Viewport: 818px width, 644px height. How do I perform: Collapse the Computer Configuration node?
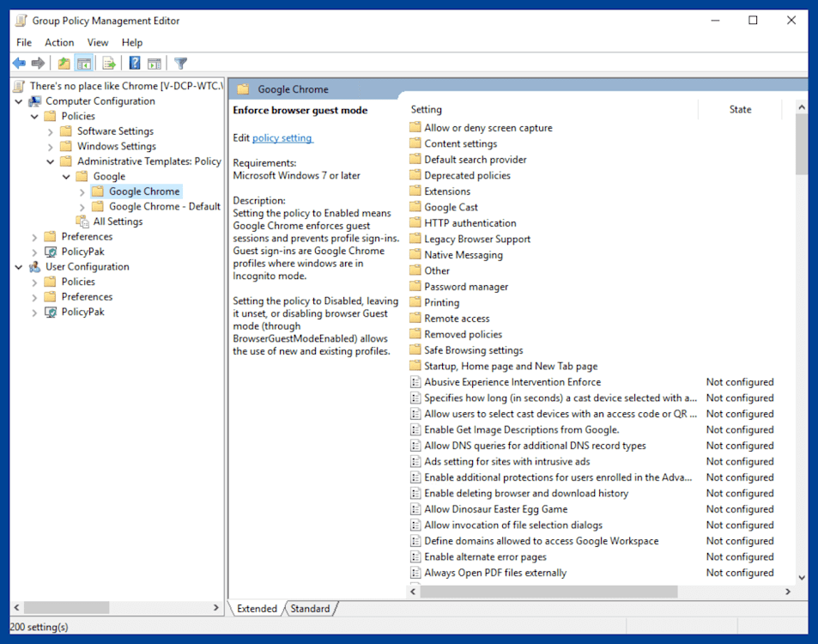[x=18, y=100]
